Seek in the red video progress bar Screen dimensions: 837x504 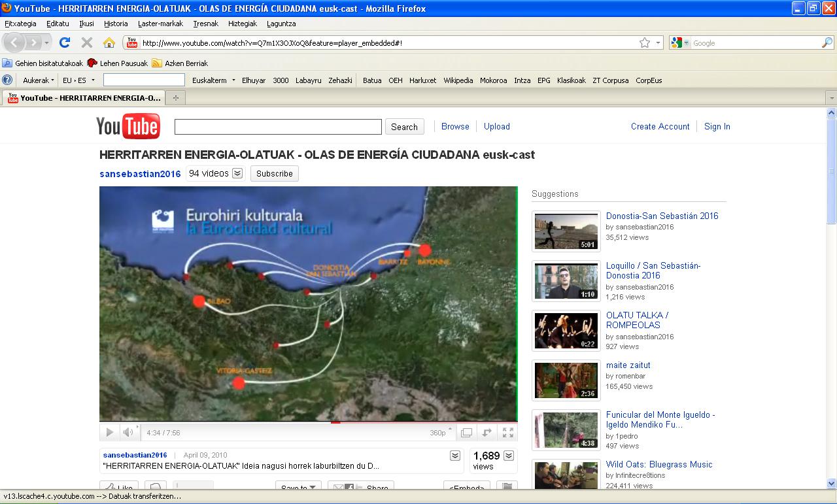tap(262, 422)
